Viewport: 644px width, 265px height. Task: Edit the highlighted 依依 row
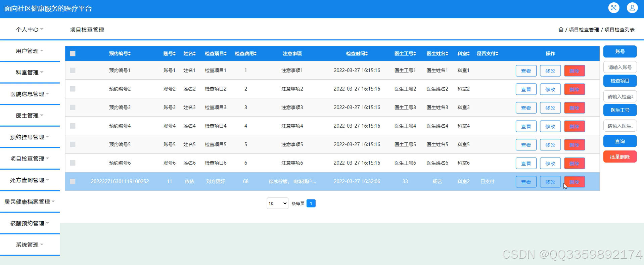(550, 182)
